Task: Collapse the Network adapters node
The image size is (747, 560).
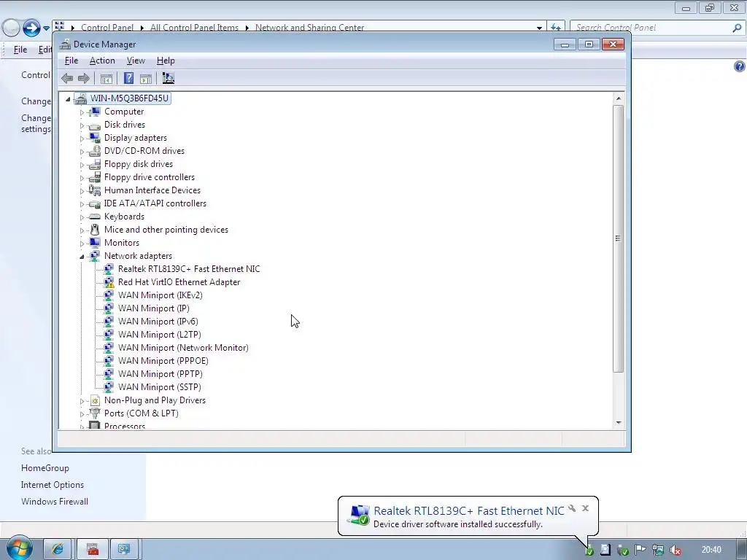Action: point(82,257)
